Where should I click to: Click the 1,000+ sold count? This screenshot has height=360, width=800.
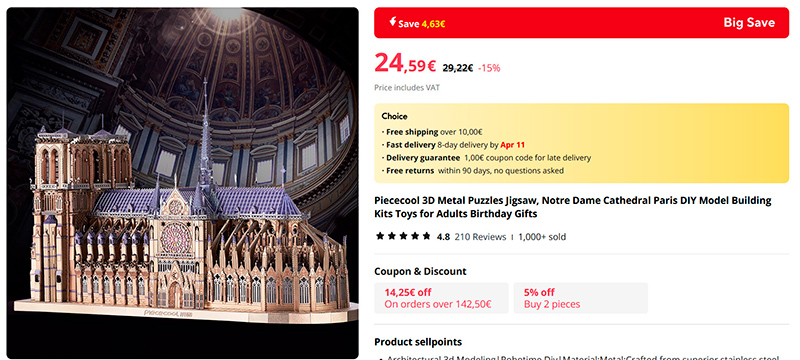[542, 237]
